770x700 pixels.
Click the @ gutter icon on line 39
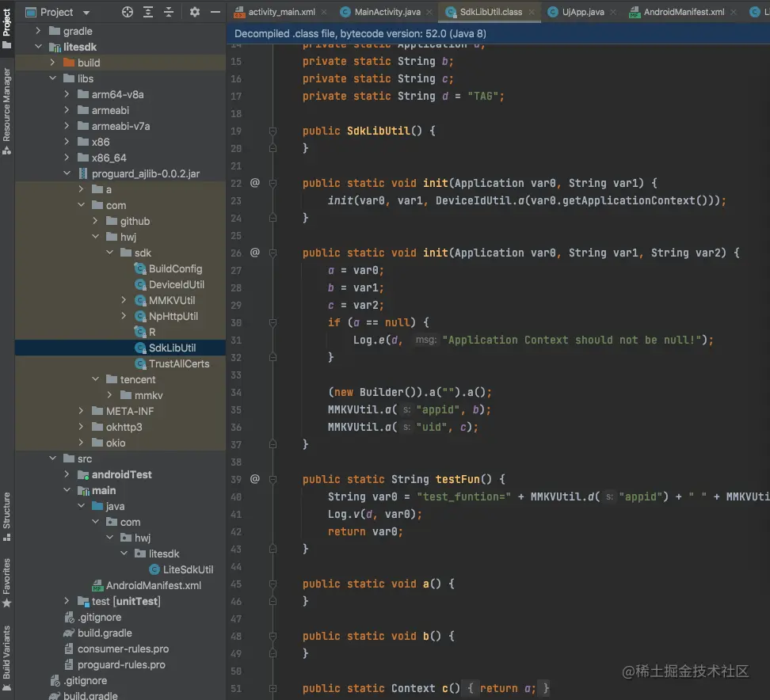(x=255, y=479)
